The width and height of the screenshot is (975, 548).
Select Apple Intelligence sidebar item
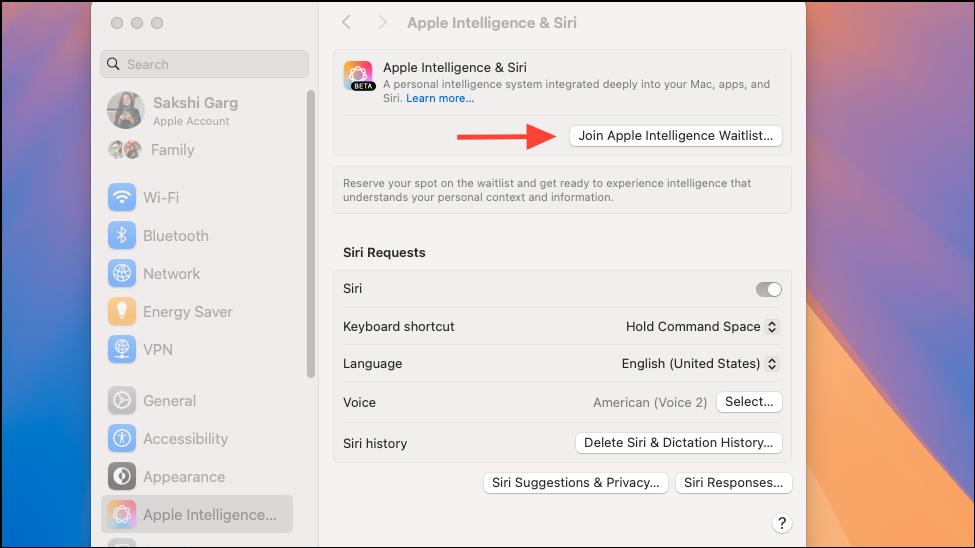pyautogui.click(x=196, y=515)
